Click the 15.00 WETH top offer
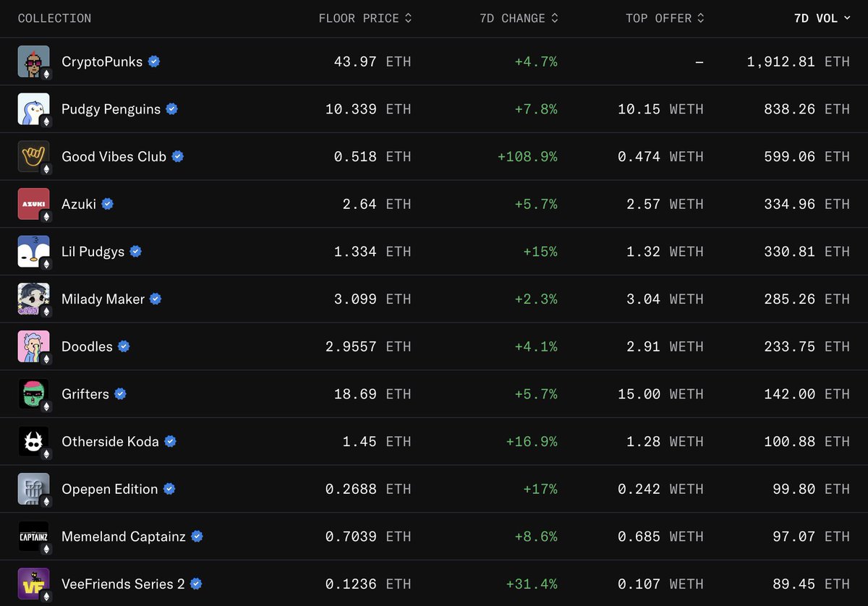This screenshot has width=868, height=606. point(661,394)
